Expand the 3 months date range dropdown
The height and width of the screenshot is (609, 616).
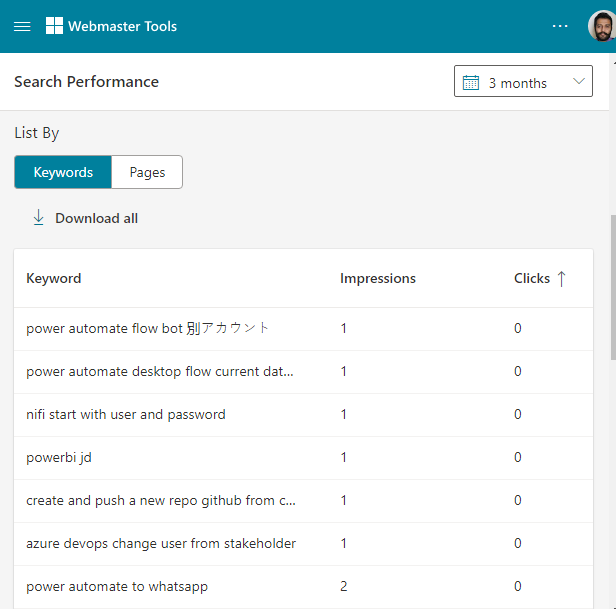click(x=523, y=81)
